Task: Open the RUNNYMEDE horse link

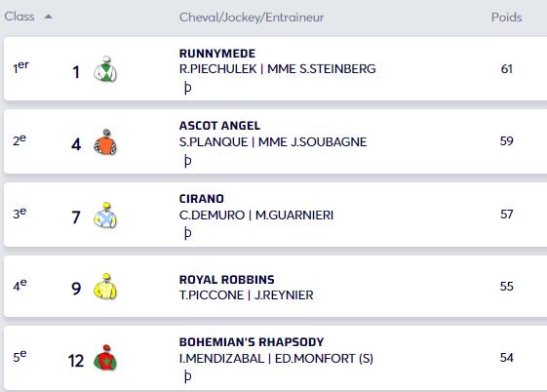Action: click(x=217, y=54)
